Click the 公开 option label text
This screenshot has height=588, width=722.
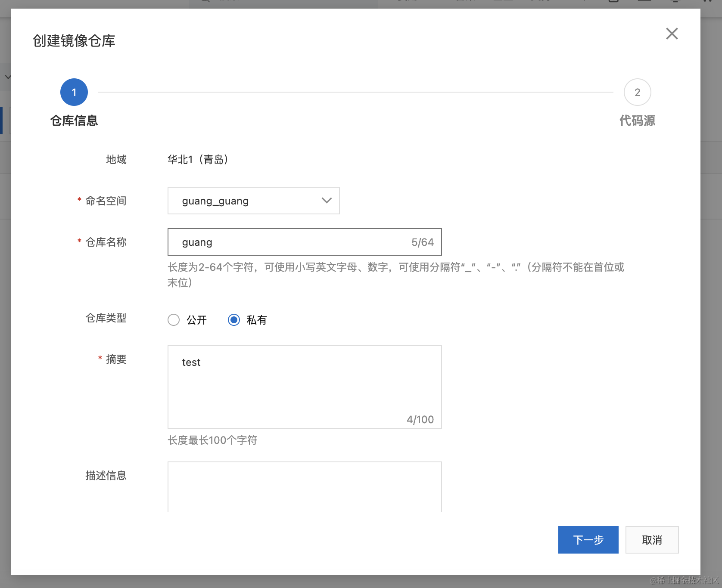click(x=196, y=320)
